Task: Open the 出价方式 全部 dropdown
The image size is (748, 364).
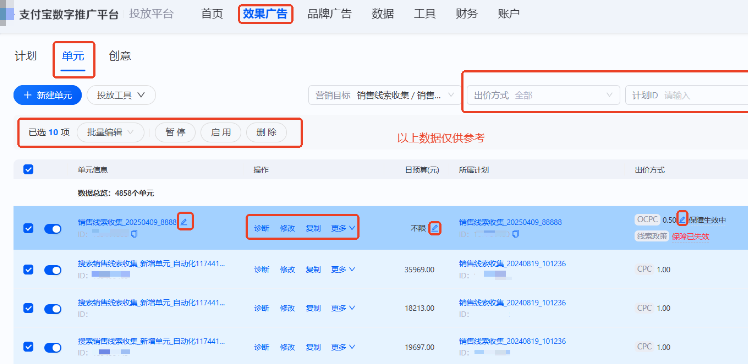Action: point(543,95)
